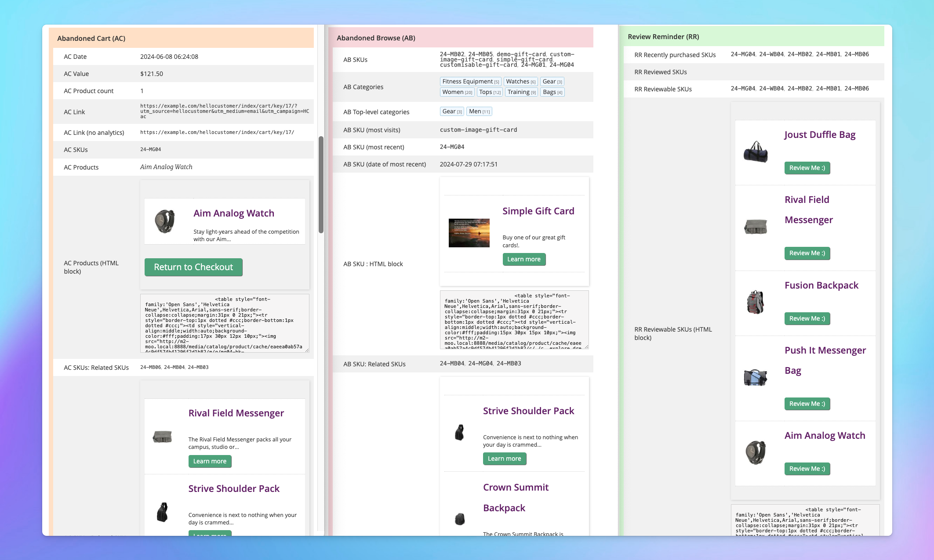Click the Return to Checkout button

[193, 267]
